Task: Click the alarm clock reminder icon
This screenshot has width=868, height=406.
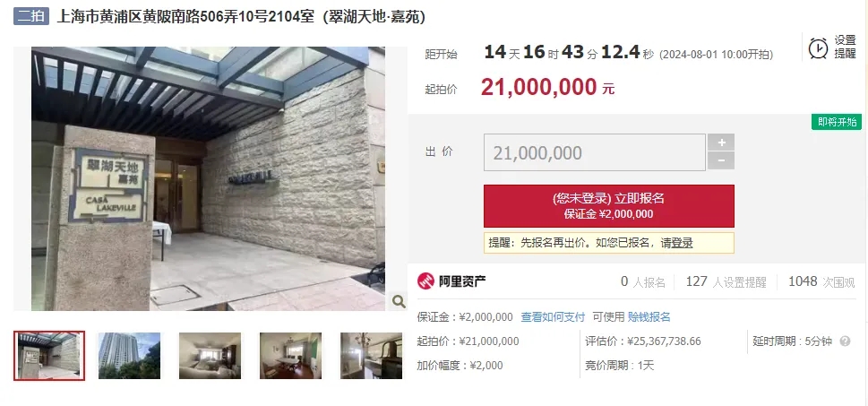Action: (818, 48)
